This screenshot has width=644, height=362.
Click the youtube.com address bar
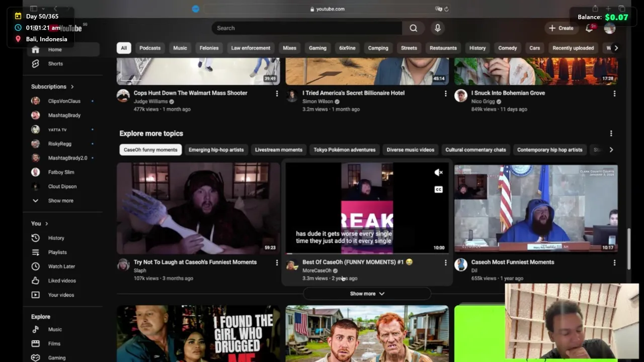327,9
